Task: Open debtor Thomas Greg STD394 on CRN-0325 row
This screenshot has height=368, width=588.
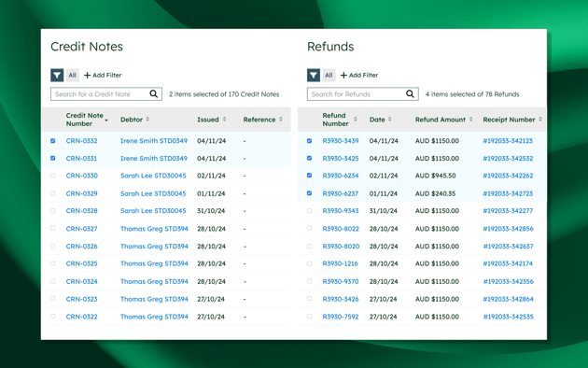Action: tap(154, 263)
